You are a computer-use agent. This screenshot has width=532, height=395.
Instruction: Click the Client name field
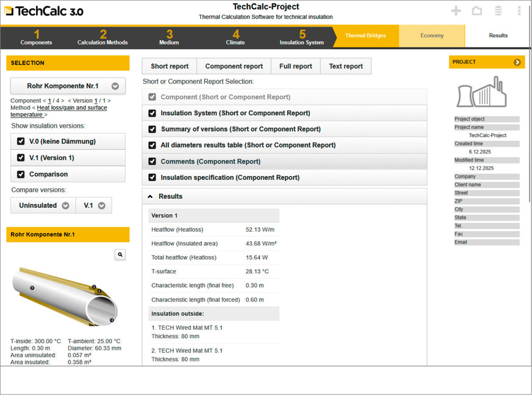click(487, 185)
